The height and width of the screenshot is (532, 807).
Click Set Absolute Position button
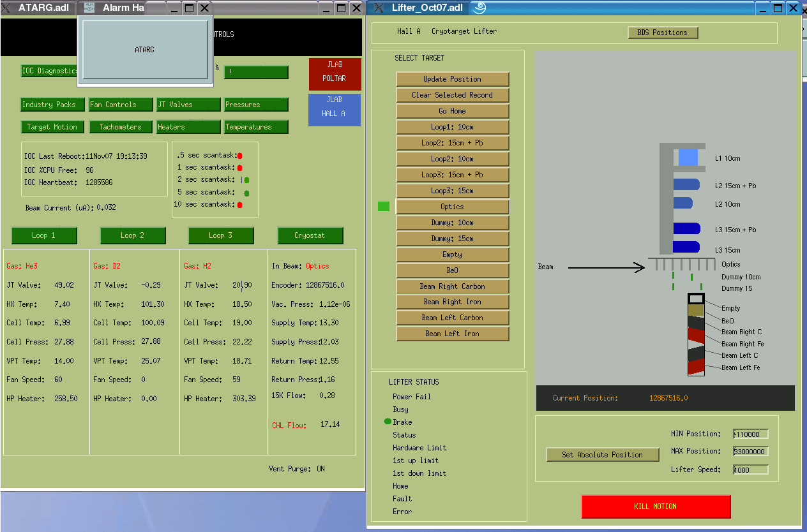602,455
